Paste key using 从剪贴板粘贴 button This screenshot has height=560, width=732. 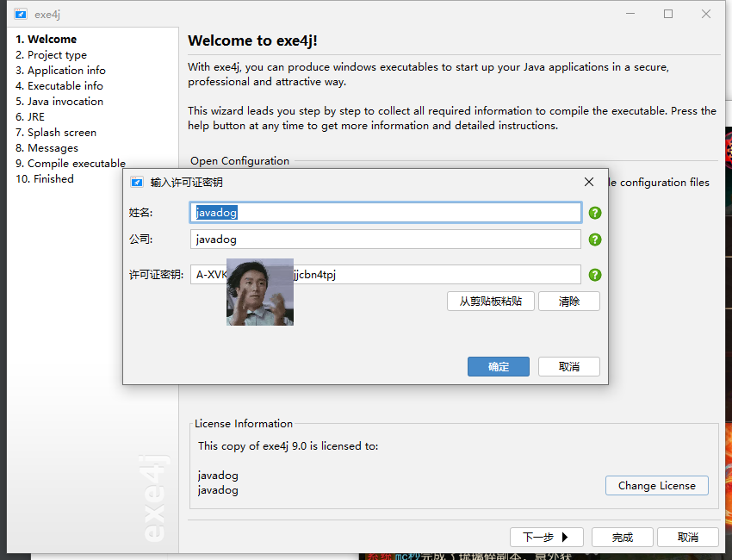click(491, 302)
